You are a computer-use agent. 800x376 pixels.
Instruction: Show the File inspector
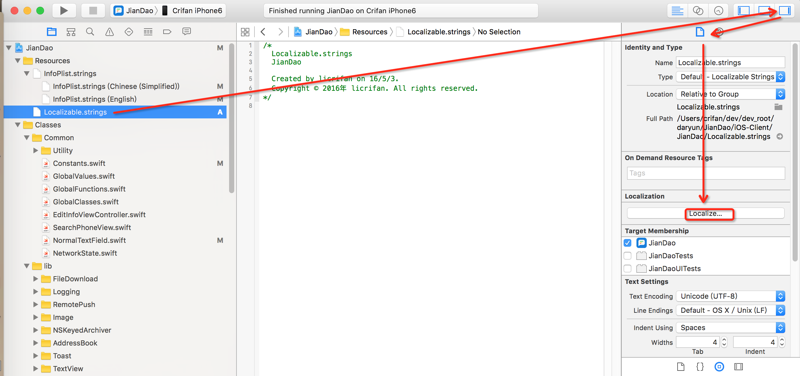[700, 32]
